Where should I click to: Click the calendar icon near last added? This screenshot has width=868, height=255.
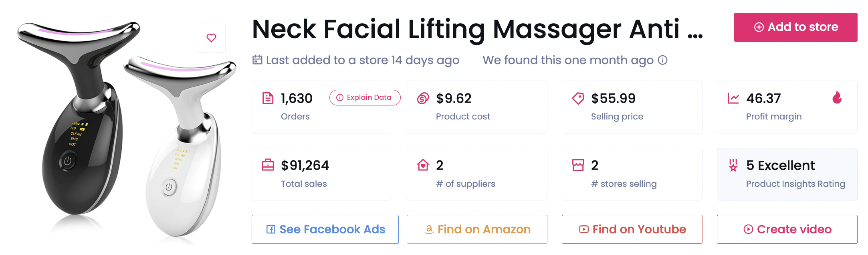(x=257, y=60)
